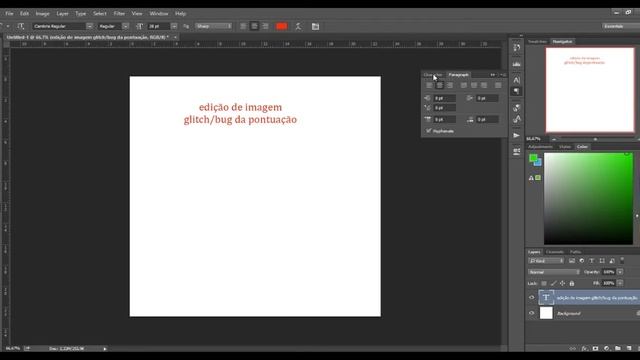Open the Clone Source icon in dock
Screen dimensions: 640x360
[516, 119]
